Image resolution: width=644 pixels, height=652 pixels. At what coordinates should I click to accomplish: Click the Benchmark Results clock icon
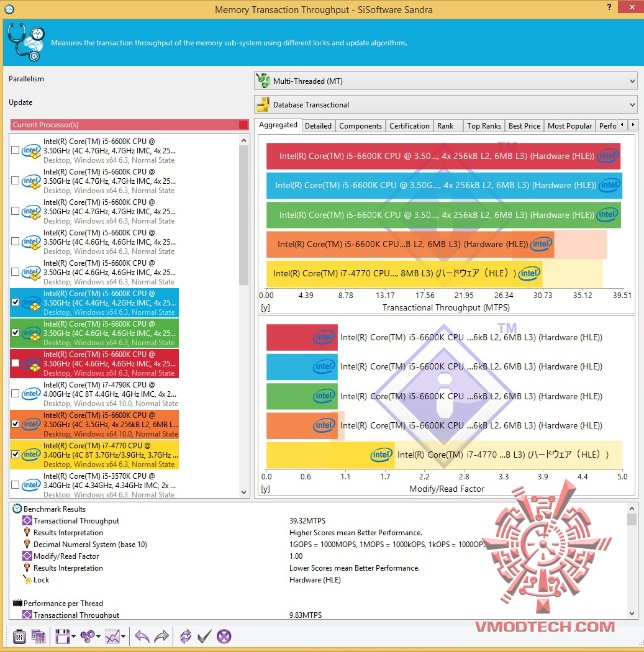17,509
